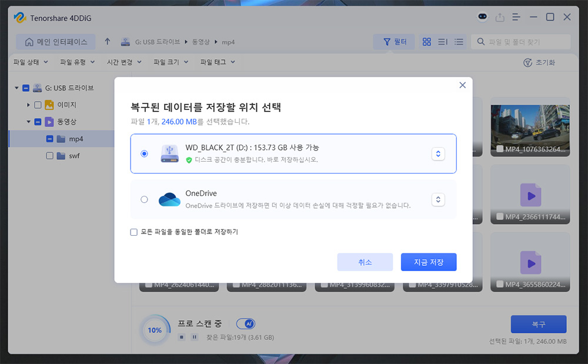Open the 파일 상태 filter dropdown
Image resolution: width=588 pixels, height=364 pixels.
pos(31,62)
